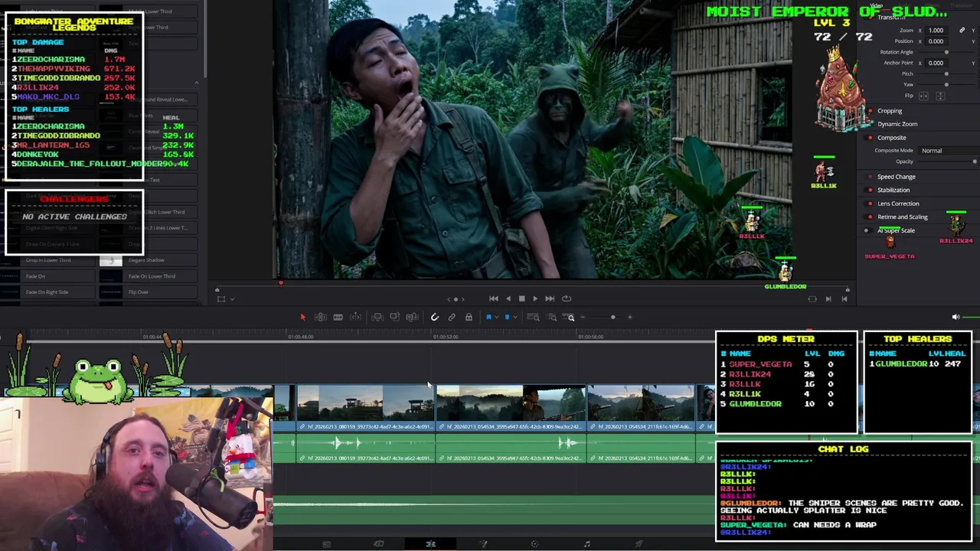The height and width of the screenshot is (551, 980).
Task: Jump to last frame in viewer
Action: pyautogui.click(x=550, y=298)
